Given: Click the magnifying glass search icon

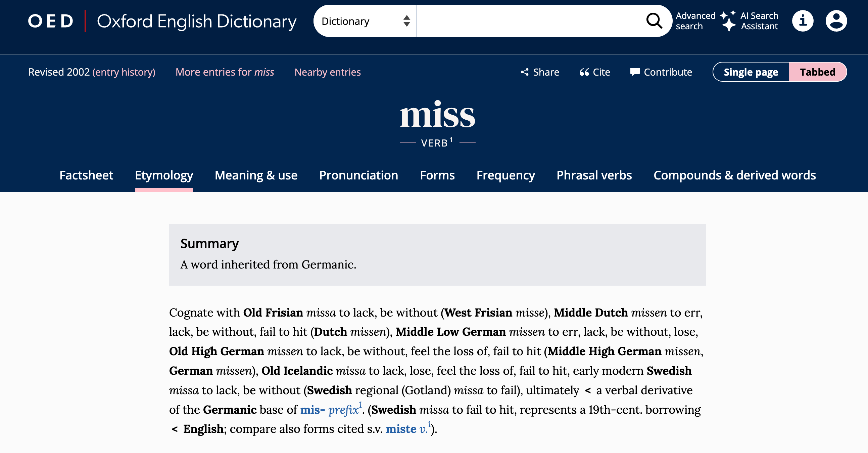Looking at the screenshot, I should point(654,21).
